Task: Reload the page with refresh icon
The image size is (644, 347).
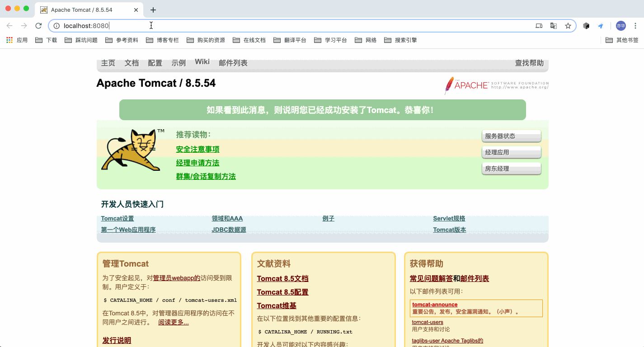Action: 38,26
